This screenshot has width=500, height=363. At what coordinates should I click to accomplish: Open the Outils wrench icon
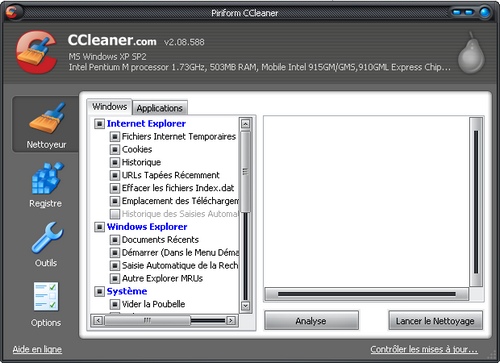tap(47, 237)
